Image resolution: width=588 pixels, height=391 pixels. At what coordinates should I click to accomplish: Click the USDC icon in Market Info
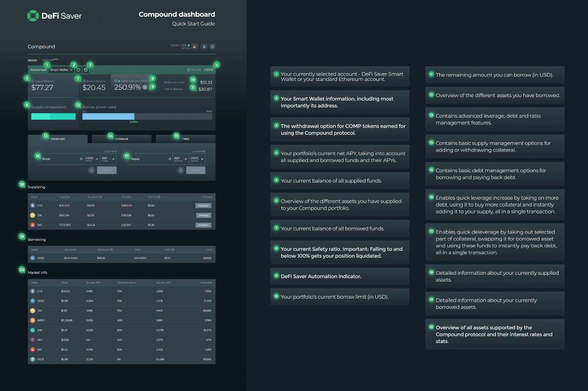pyautogui.click(x=32, y=301)
